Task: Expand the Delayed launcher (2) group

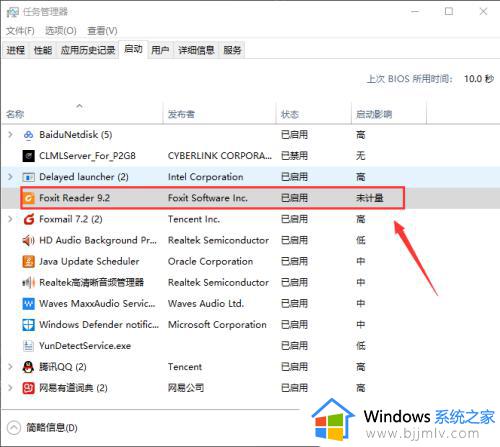Action: (x=10, y=177)
